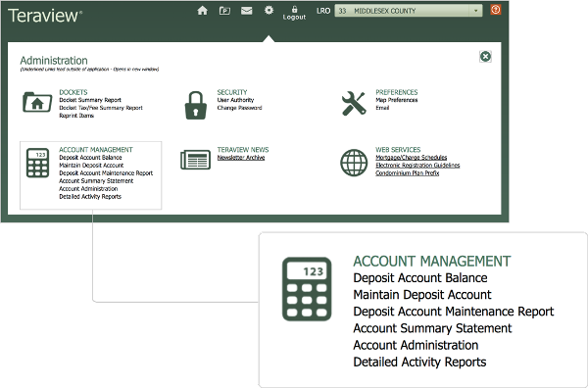Open Electronic Registration Guidelines link

point(417,166)
